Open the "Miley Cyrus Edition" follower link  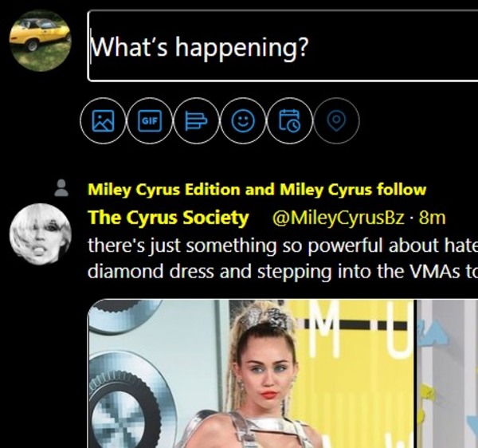pyautogui.click(x=163, y=190)
